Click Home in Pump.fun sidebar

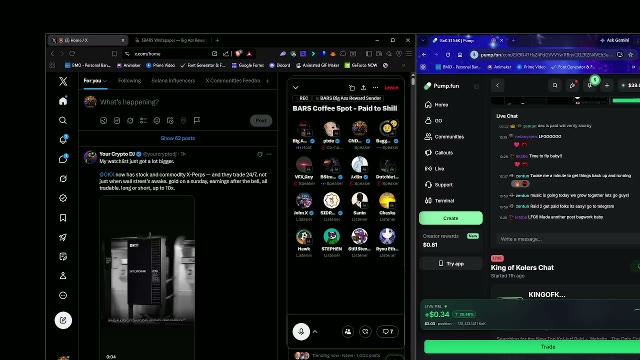coord(436,105)
